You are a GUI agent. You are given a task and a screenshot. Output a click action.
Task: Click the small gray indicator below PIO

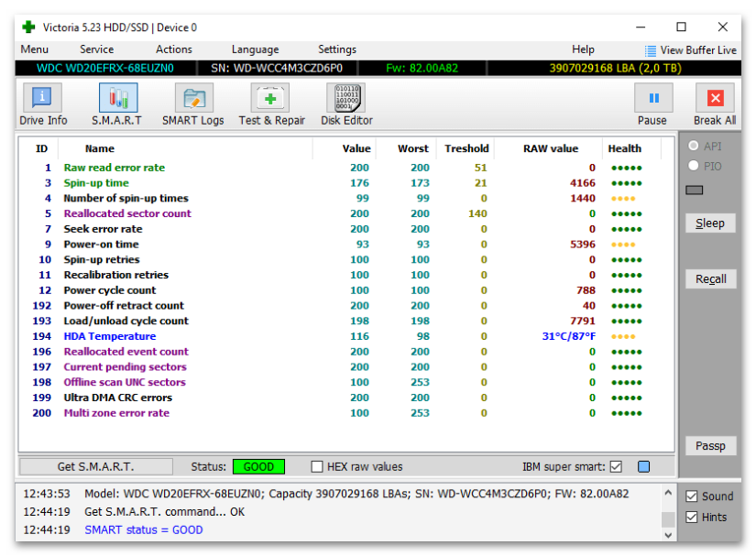click(x=695, y=191)
